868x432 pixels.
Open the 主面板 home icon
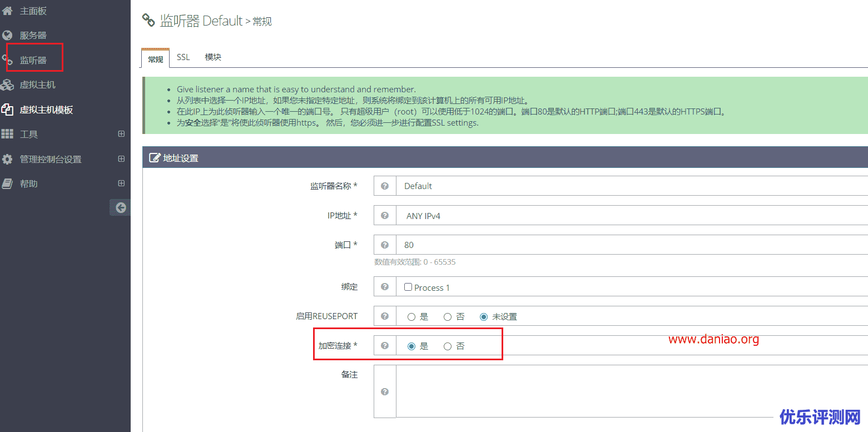click(7, 11)
